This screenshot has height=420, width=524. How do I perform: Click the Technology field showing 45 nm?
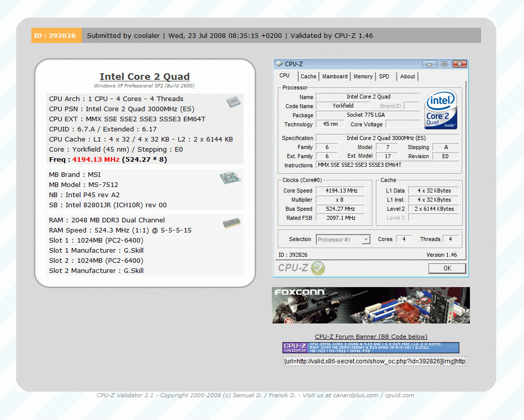(x=330, y=124)
